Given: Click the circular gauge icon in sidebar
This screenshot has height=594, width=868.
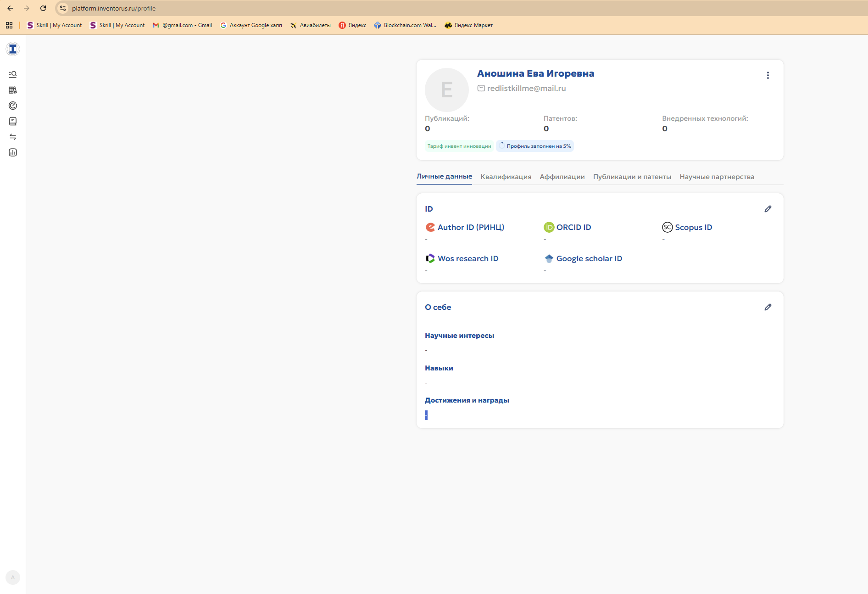Looking at the screenshot, I should pyautogui.click(x=13, y=106).
